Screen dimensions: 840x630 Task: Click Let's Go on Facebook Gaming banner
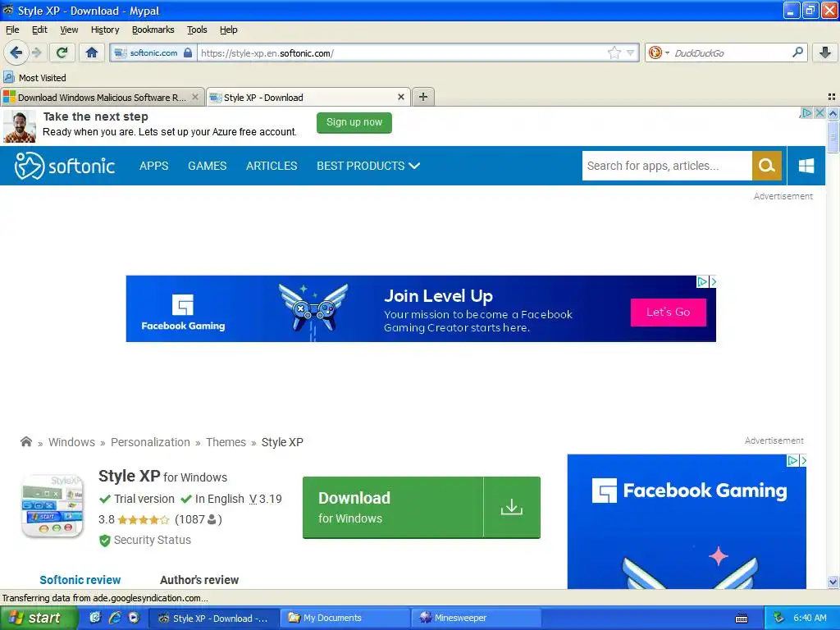(668, 313)
